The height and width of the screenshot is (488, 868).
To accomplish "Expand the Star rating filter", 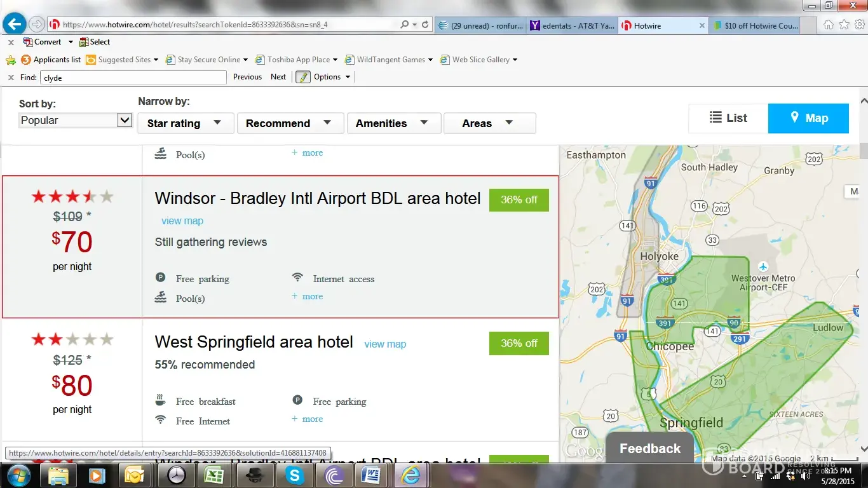I will tap(185, 123).
